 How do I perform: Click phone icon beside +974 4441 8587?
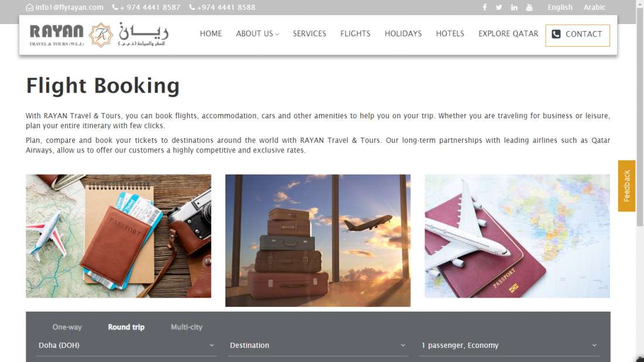(x=115, y=8)
